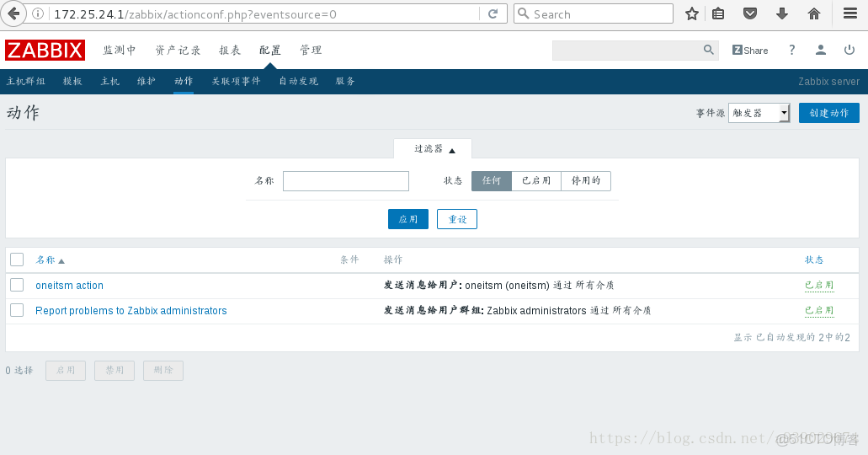The width and height of the screenshot is (868, 455).
Task: Click the browser back arrow button
Action: (13, 13)
